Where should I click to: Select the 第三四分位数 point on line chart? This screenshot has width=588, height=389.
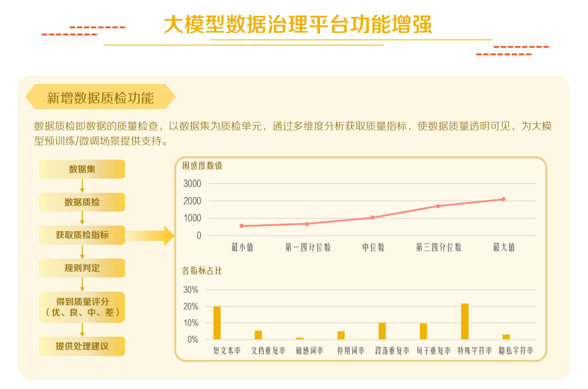(x=438, y=206)
